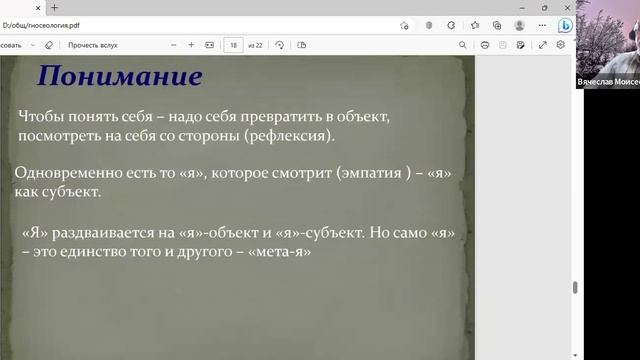Click the paragraph starting '«Я» раздваивается'
The image size is (640, 360).
pyautogui.click(x=238, y=242)
